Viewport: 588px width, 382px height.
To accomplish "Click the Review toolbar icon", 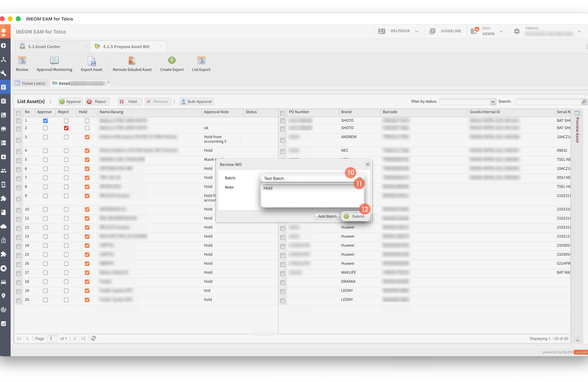I will click(x=22, y=61).
